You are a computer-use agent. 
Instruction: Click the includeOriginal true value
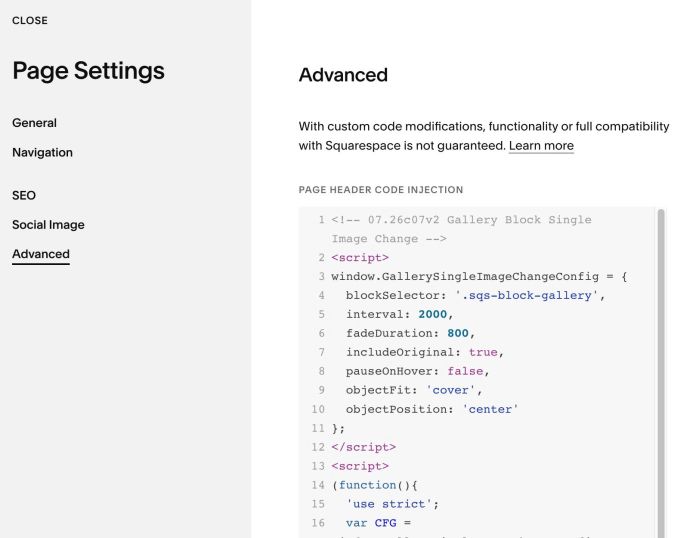coord(483,352)
